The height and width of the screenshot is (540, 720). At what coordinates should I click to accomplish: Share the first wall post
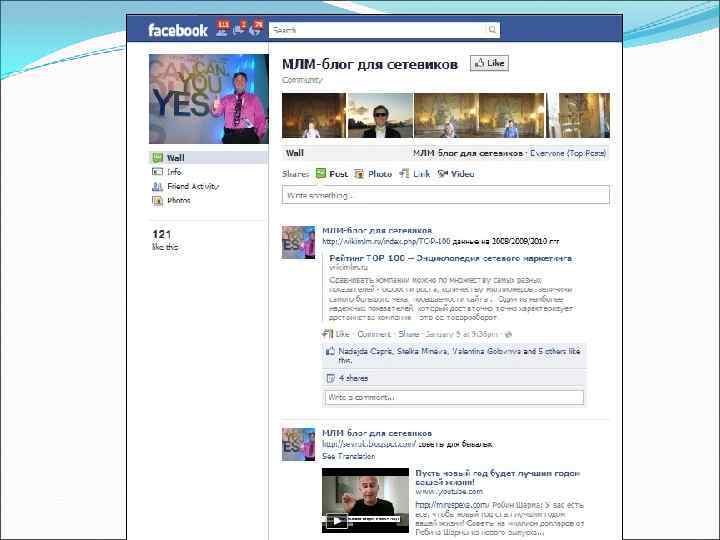tap(409, 334)
